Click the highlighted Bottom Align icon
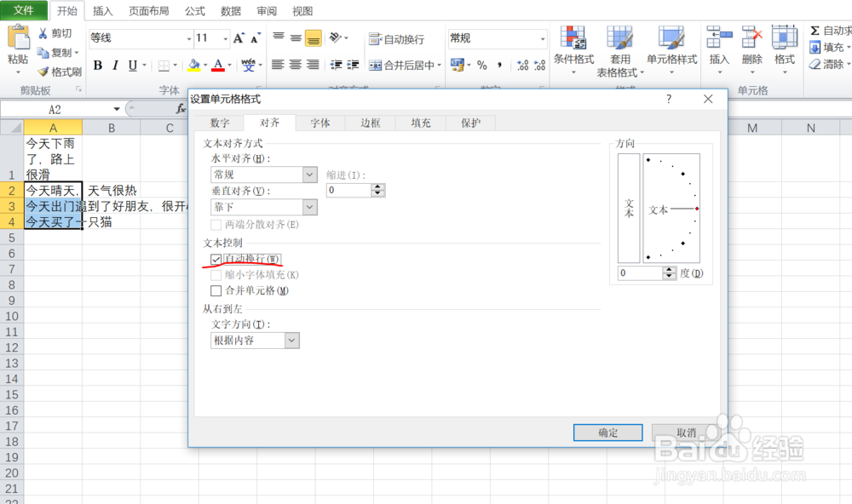 [313, 38]
